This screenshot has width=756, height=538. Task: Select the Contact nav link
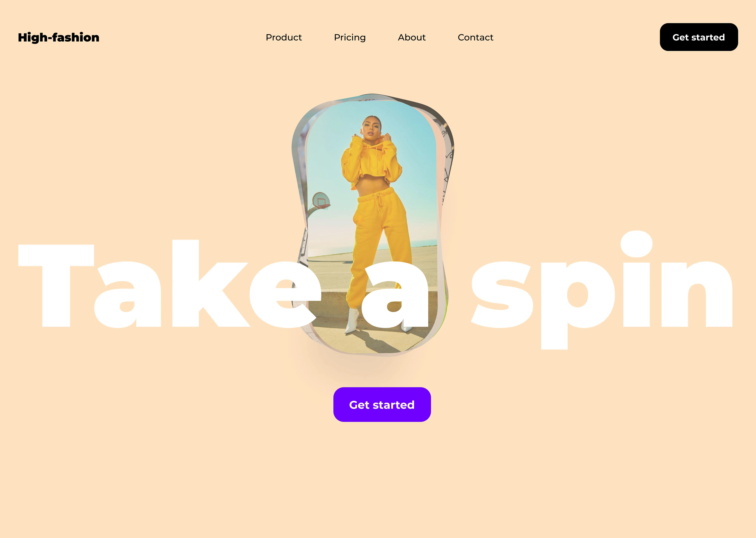coord(475,37)
